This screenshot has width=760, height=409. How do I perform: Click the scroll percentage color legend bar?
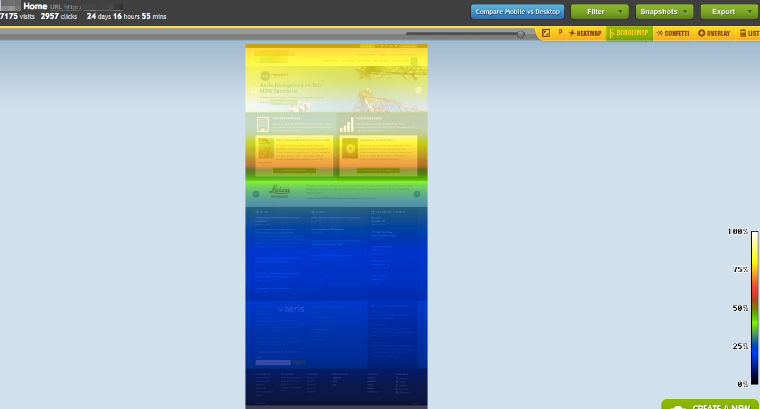pyautogui.click(x=755, y=308)
